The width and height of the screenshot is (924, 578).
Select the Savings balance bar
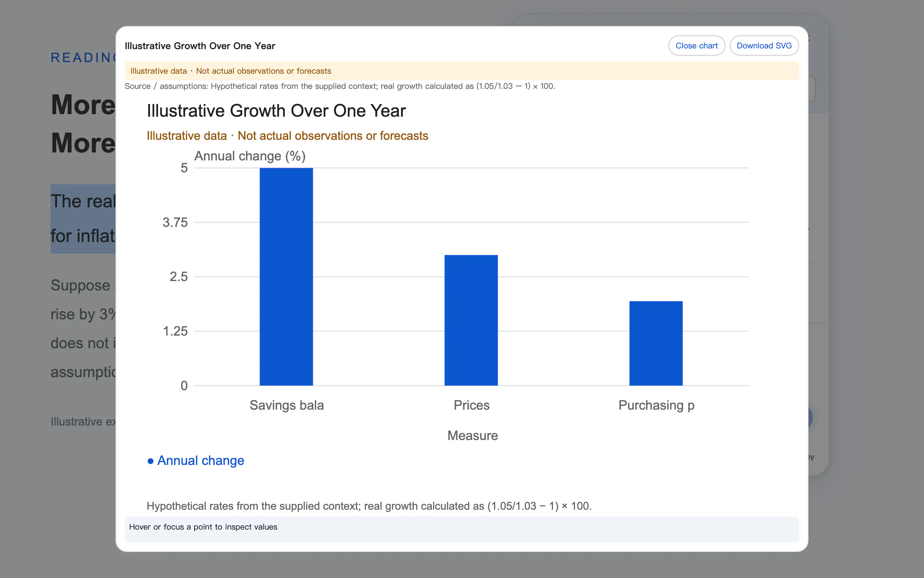[286, 276]
